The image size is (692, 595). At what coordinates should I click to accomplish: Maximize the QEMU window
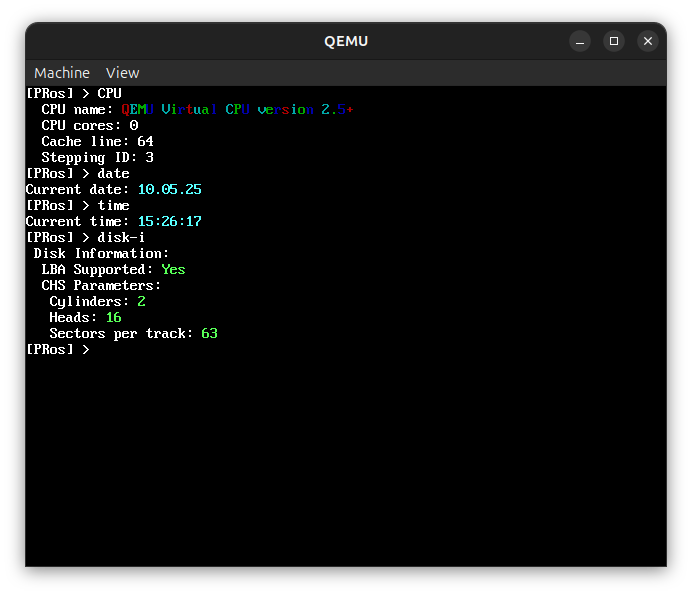[614, 41]
